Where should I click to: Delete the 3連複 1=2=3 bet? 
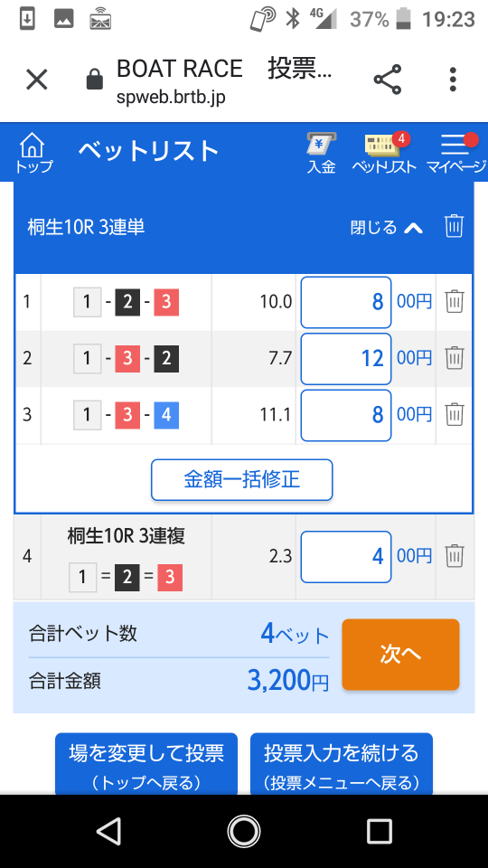(455, 556)
